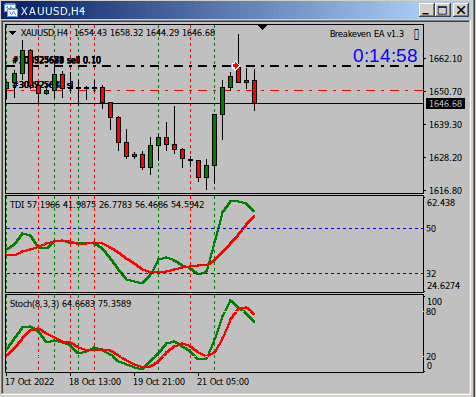Click the TDI 32 level label

click(431, 274)
